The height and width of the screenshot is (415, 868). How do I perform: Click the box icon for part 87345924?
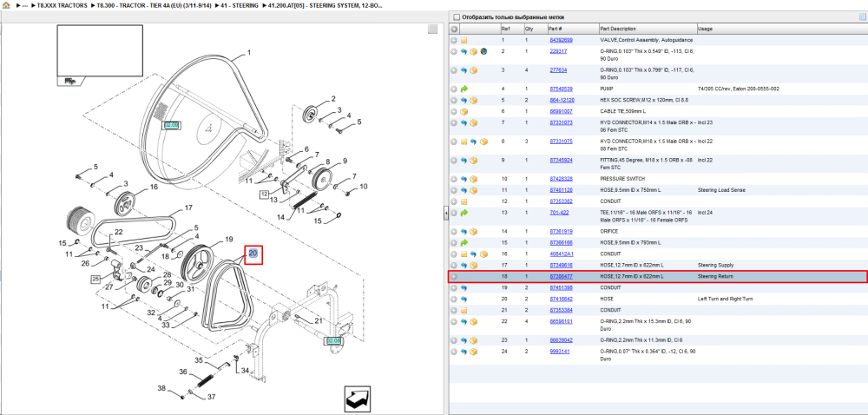click(473, 160)
